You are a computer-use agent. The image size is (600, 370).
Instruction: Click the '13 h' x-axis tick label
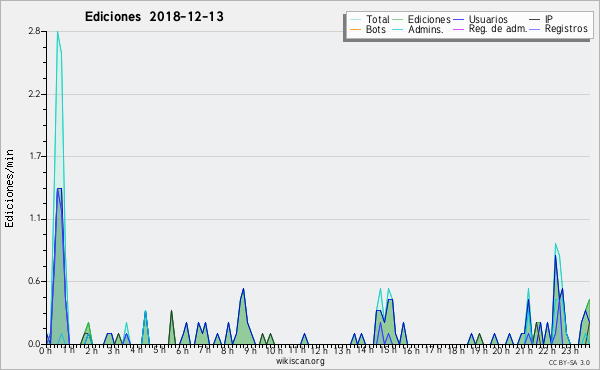click(342, 350)
